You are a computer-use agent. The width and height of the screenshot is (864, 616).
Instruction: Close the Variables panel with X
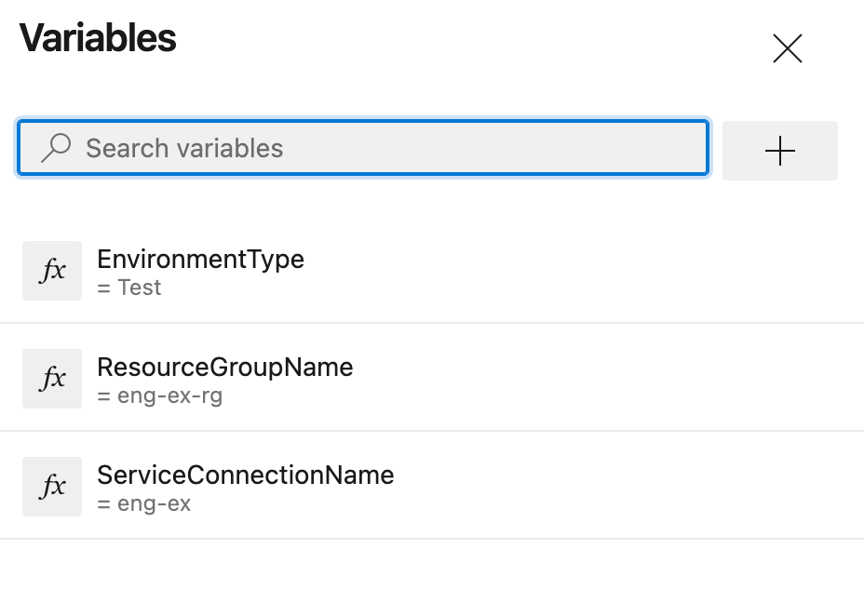point(787,49)
